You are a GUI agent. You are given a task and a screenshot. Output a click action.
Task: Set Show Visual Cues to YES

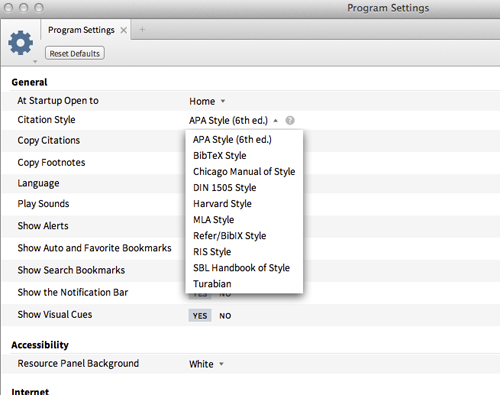(x=200, y=315)
